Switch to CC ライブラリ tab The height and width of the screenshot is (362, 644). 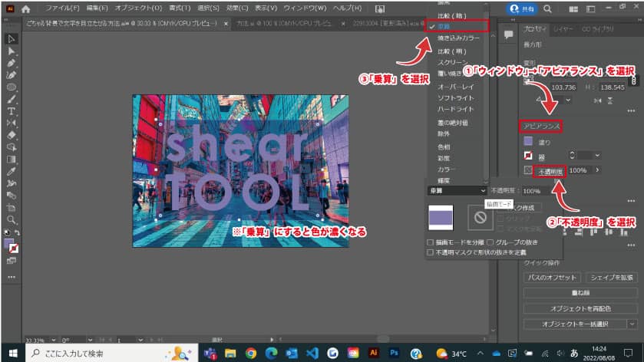click(598, 29)
